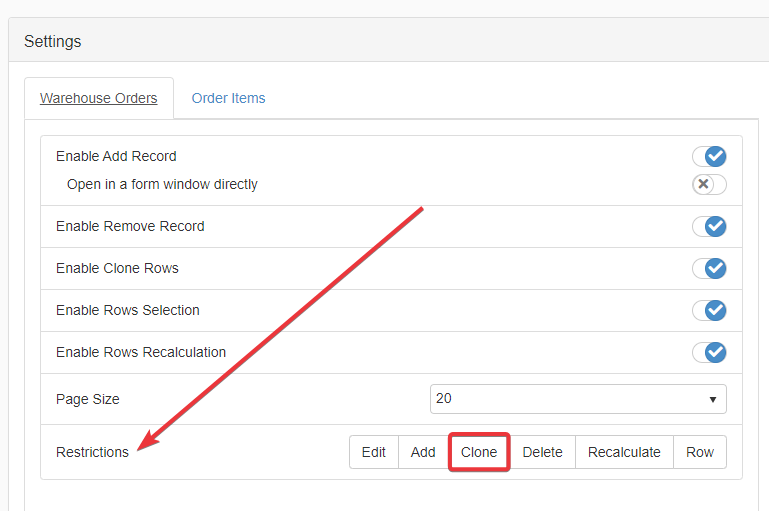Click the Settings panel heading

coord(53,41)
